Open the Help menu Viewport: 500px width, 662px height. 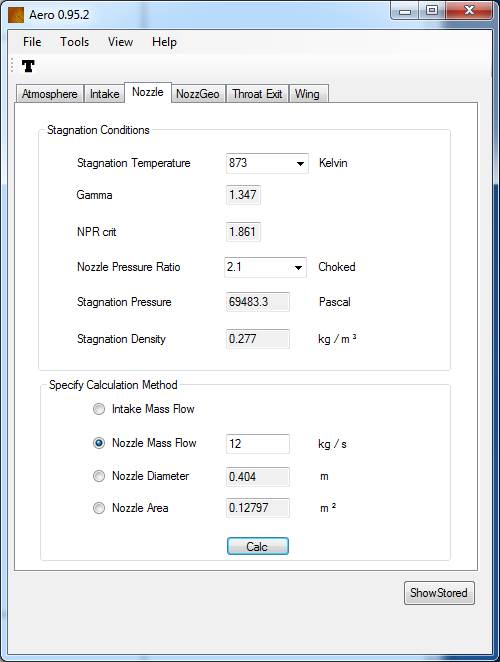164,42
